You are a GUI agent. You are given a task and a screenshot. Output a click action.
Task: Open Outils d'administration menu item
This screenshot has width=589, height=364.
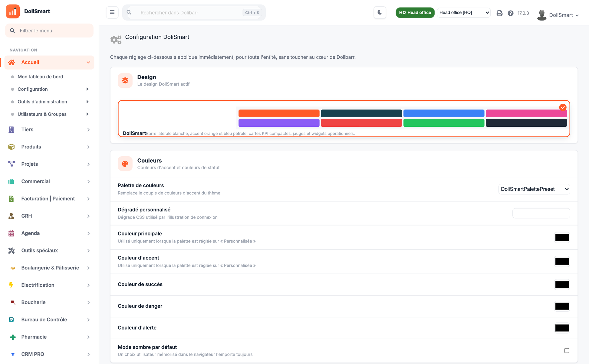pyautogui.click(x=42, y=102)
